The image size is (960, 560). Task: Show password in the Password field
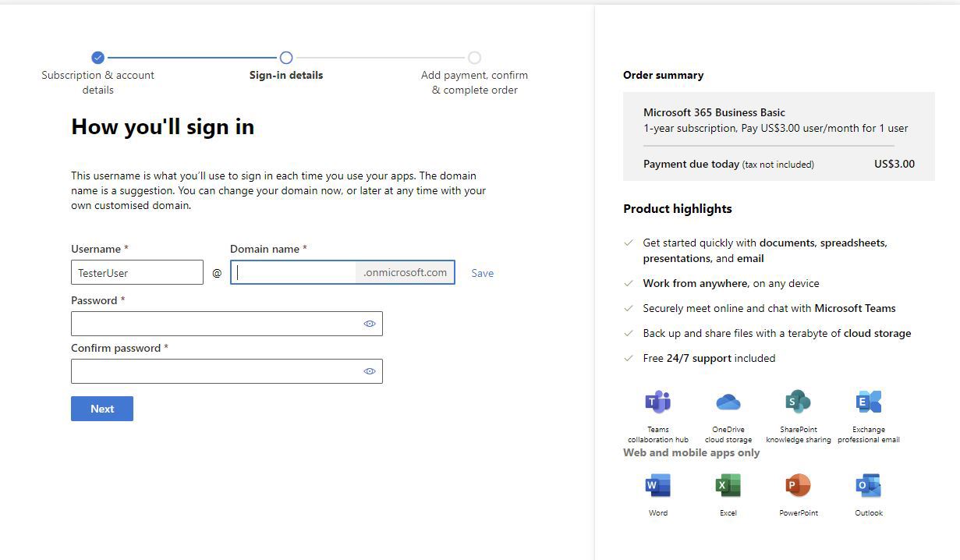click(370, 324)
